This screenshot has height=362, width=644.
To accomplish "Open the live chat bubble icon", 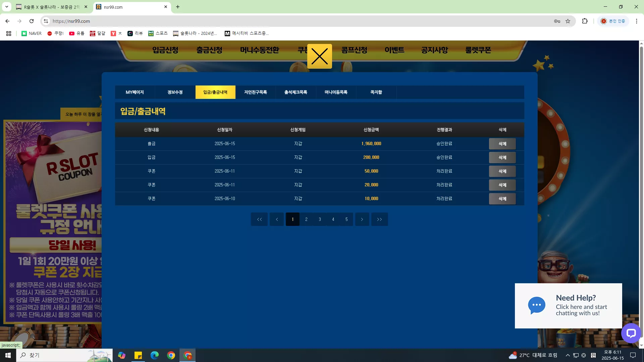I will point(631,333).
